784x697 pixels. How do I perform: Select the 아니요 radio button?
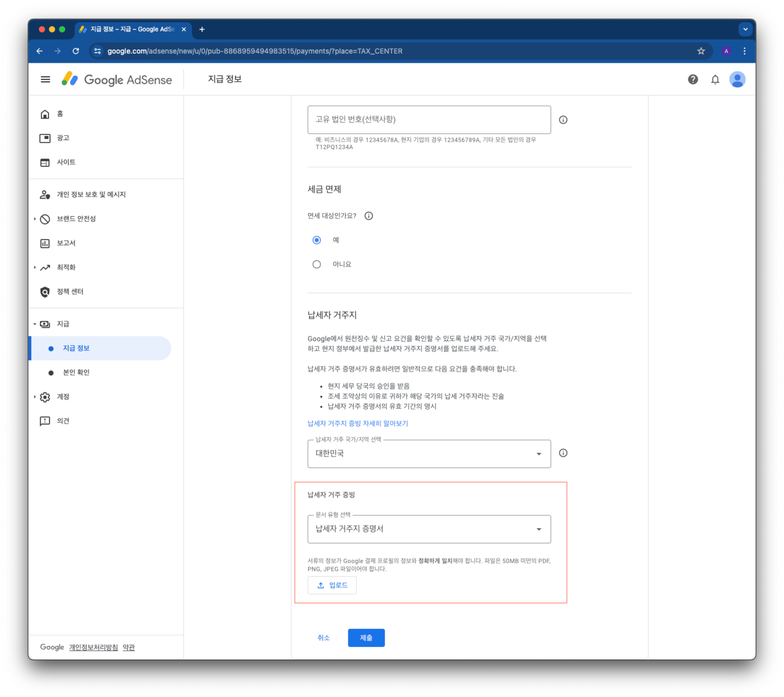tap(316, 264)
